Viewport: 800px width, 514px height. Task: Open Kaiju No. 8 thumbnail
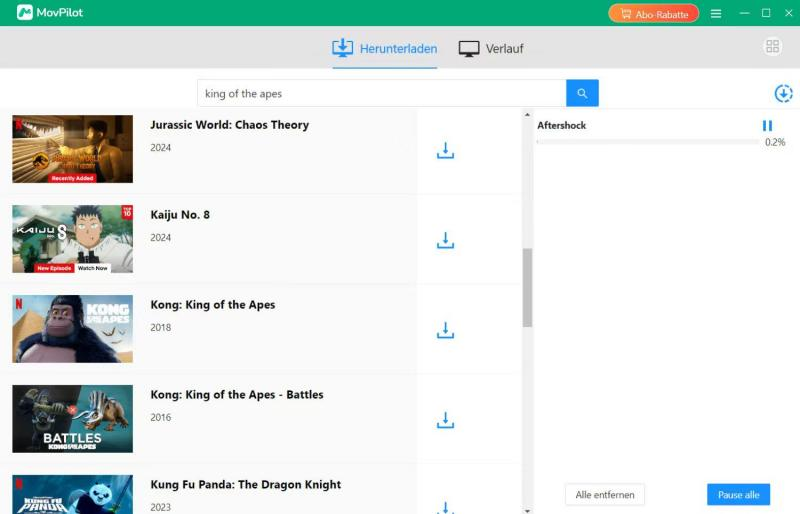click(x=72, y=239)
